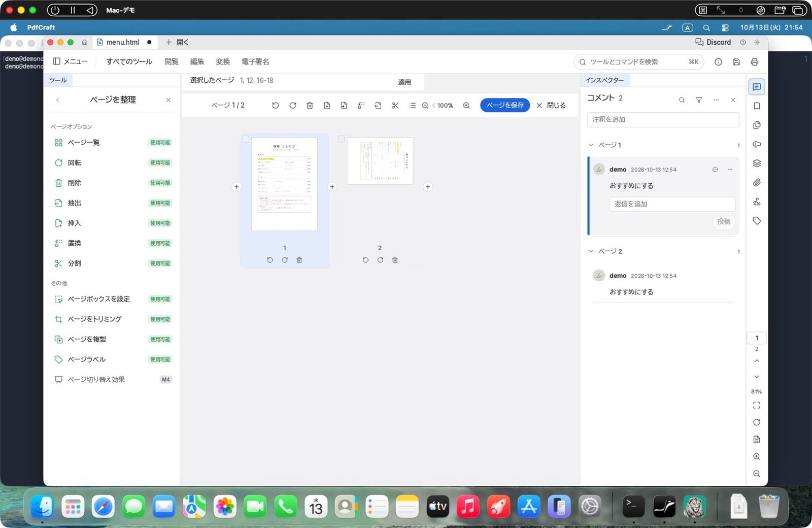
Task: Click the ページを保存 button
Action: pos(505,105)
